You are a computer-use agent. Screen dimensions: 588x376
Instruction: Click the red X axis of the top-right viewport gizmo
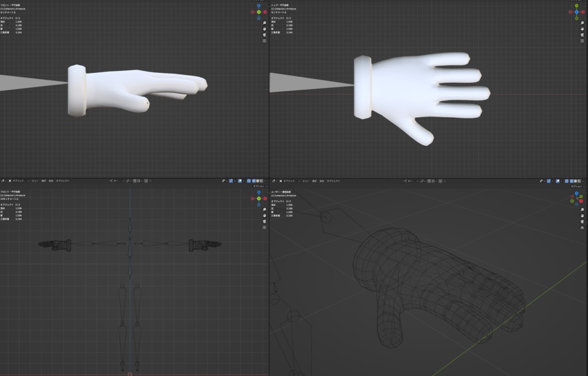pyautogui.click(x=583, y=12)
